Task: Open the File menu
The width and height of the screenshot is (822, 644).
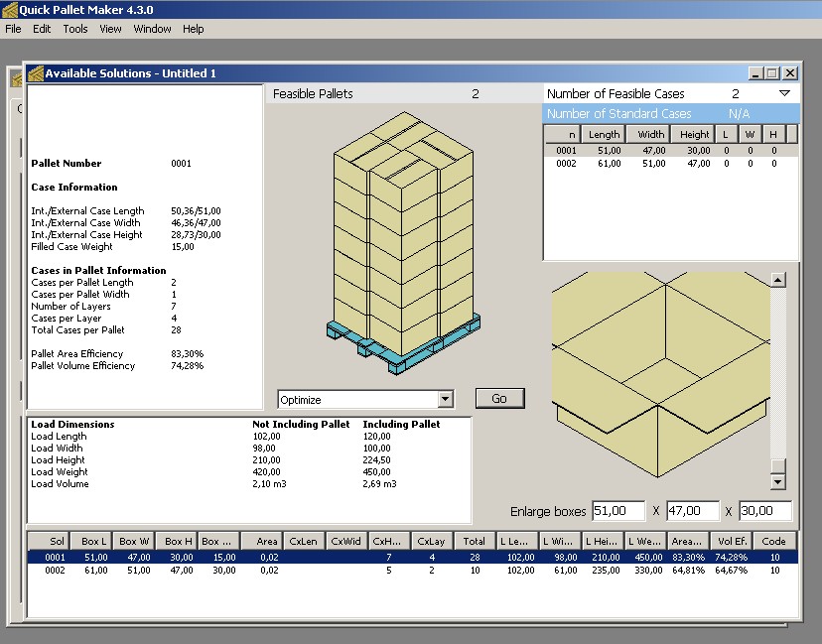Action: point(13,29)
